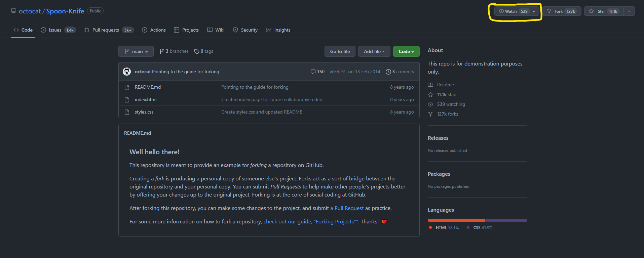Follow the 'a Pull Request' link in README
The width and height of the screenshot is (644, 258).
coord(347,208)
